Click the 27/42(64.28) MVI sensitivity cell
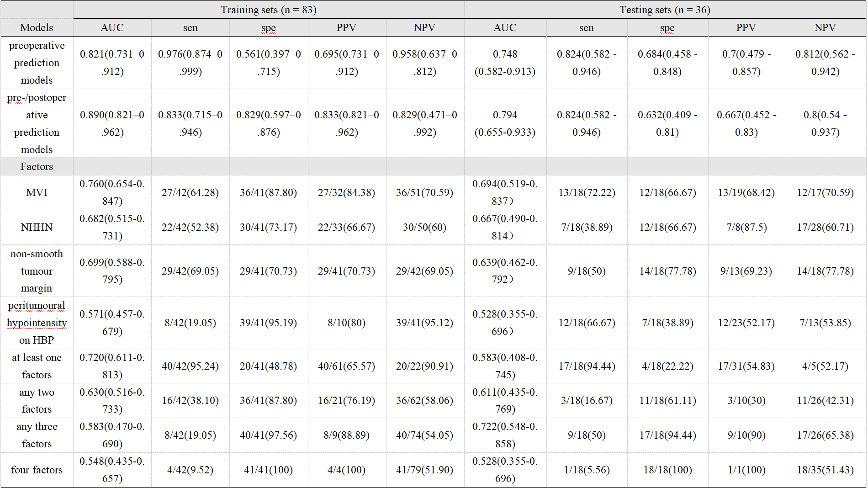 190,192
